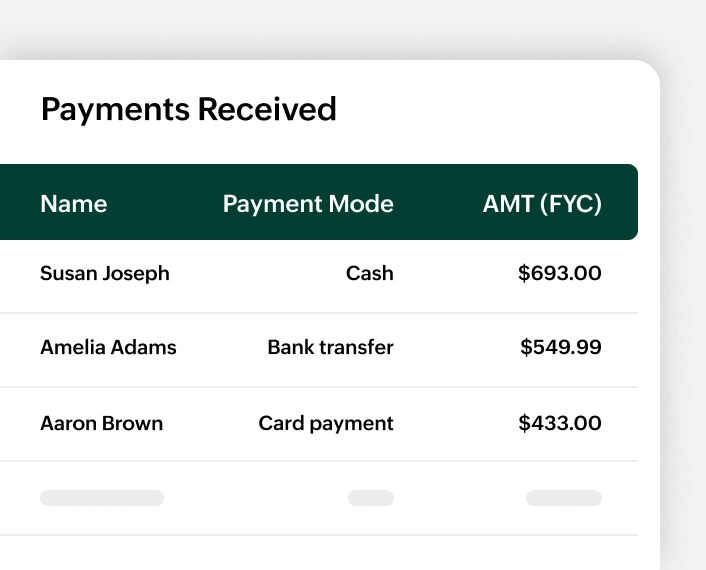This screenshot has height=570, width=706.
Task: Click the Payments Received title
Action: [188, 109]
